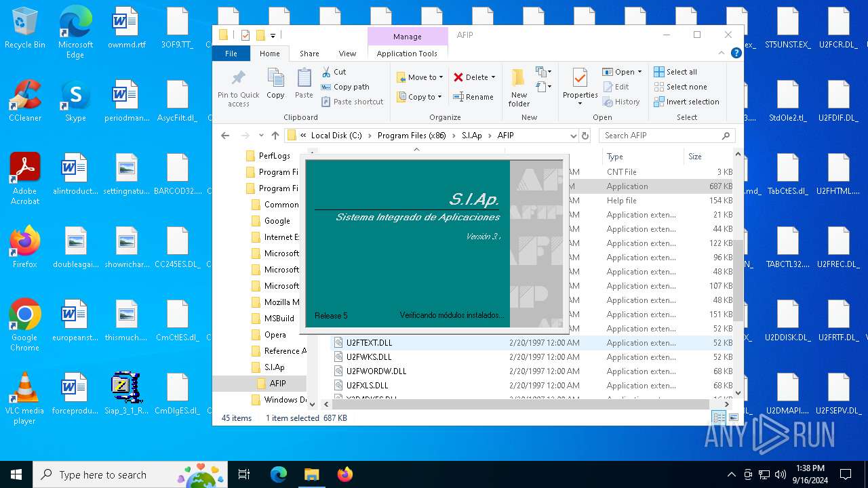Viewport: 868px width, 488px height.
Task: Open VLC media player desktop icon
Action: (24, 399)
